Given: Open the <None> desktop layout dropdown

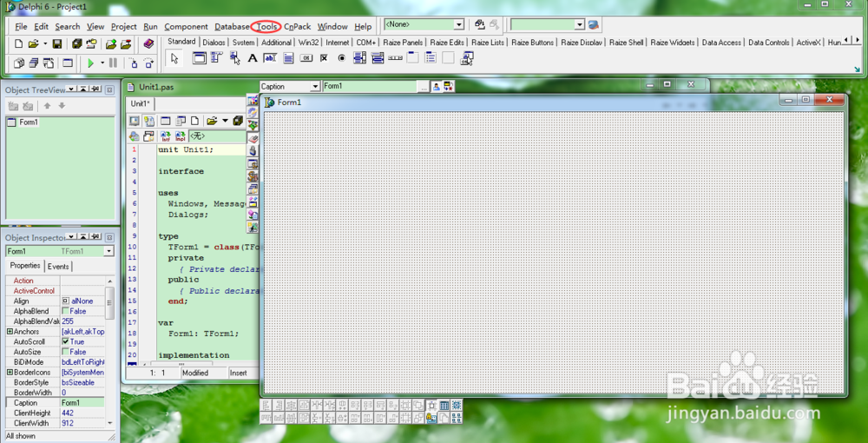Looking at the screenshot, I should (x=458, y=25).
